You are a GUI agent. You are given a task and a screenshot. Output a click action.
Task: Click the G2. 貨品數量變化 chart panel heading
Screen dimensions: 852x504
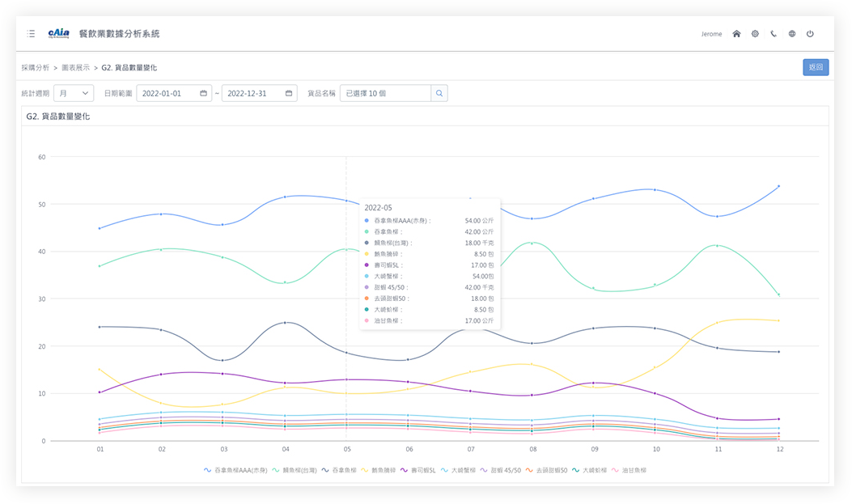click(58, 116)
